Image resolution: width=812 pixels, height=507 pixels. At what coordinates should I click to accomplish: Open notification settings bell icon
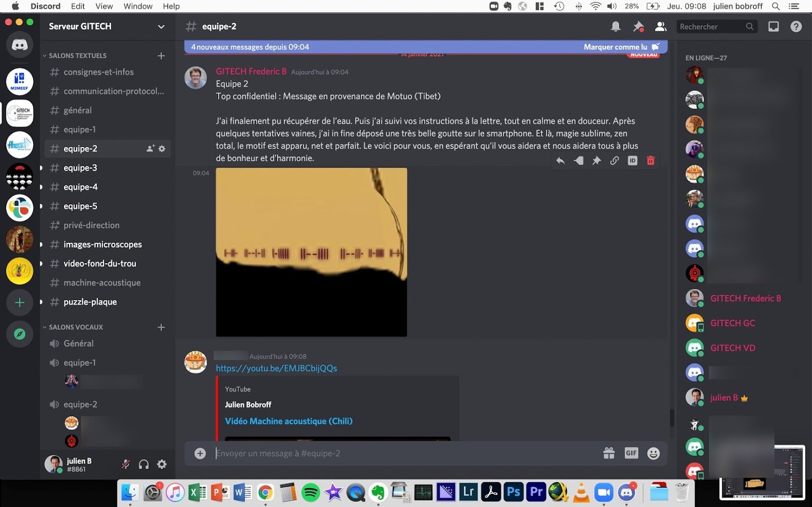point(616,26)
